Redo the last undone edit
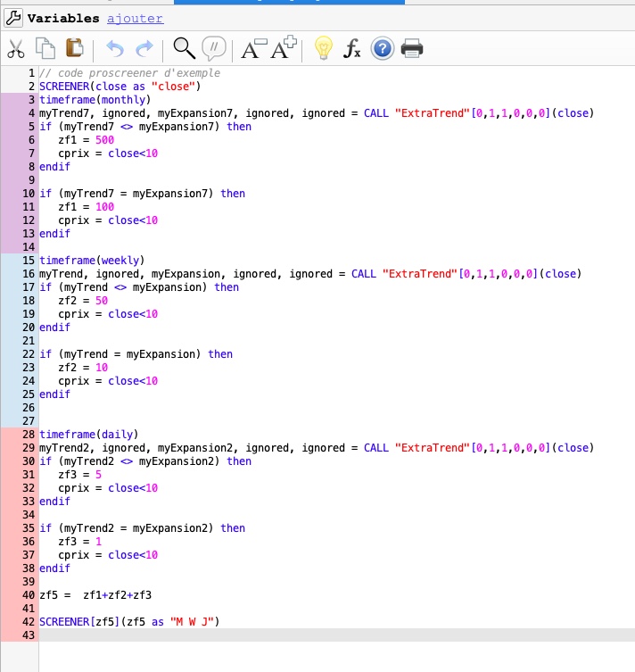Viewport: 635px width, 672px height. point(144,48)
